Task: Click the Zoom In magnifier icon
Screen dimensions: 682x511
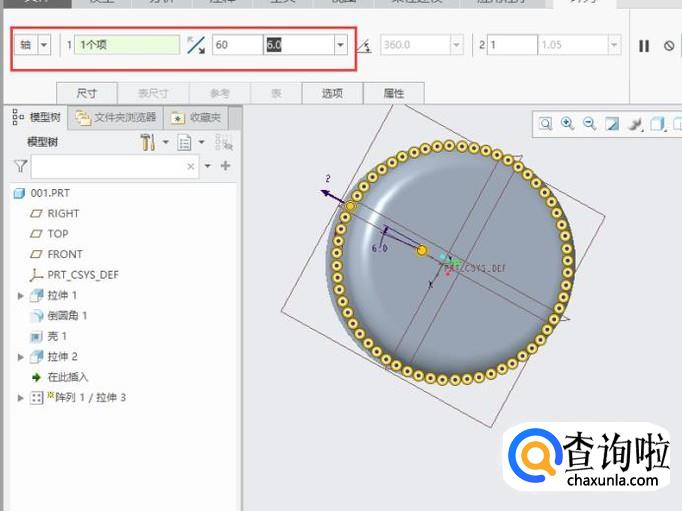Action: (x=568, y=124)
